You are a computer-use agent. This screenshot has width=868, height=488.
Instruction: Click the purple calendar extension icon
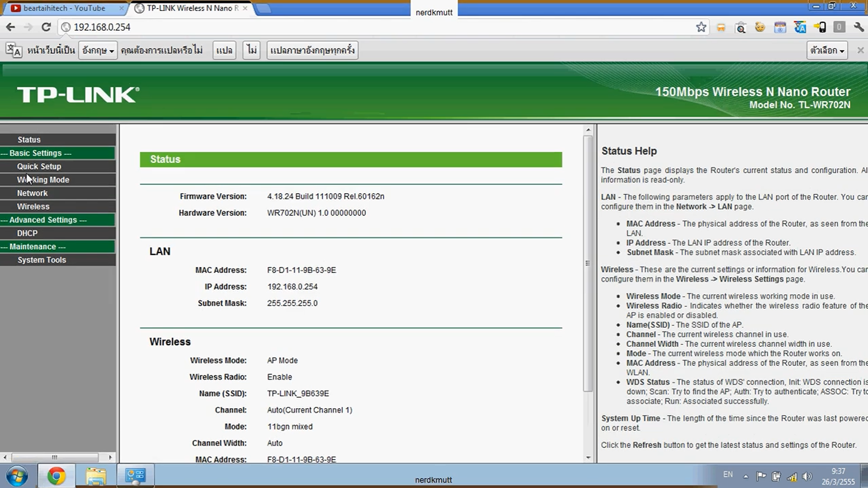(780, 28)
